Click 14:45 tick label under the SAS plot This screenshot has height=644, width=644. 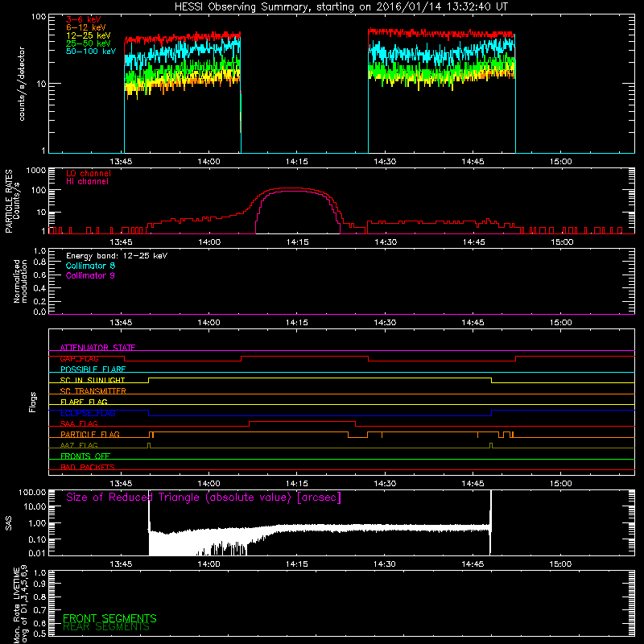tap(473, 564)
